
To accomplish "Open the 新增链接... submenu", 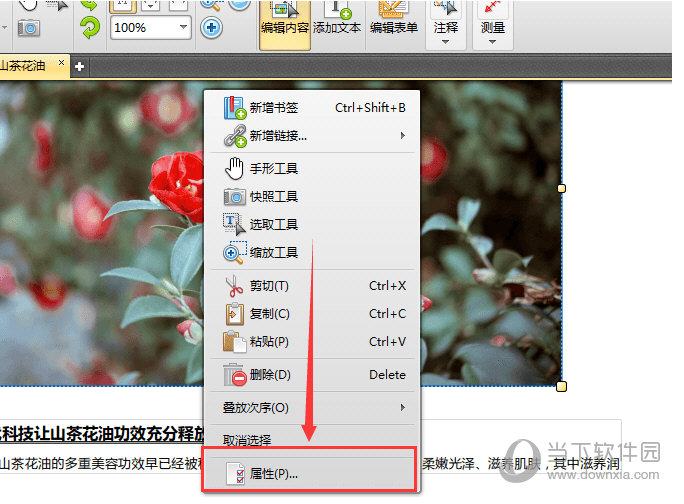I will [x=312, y=136].
